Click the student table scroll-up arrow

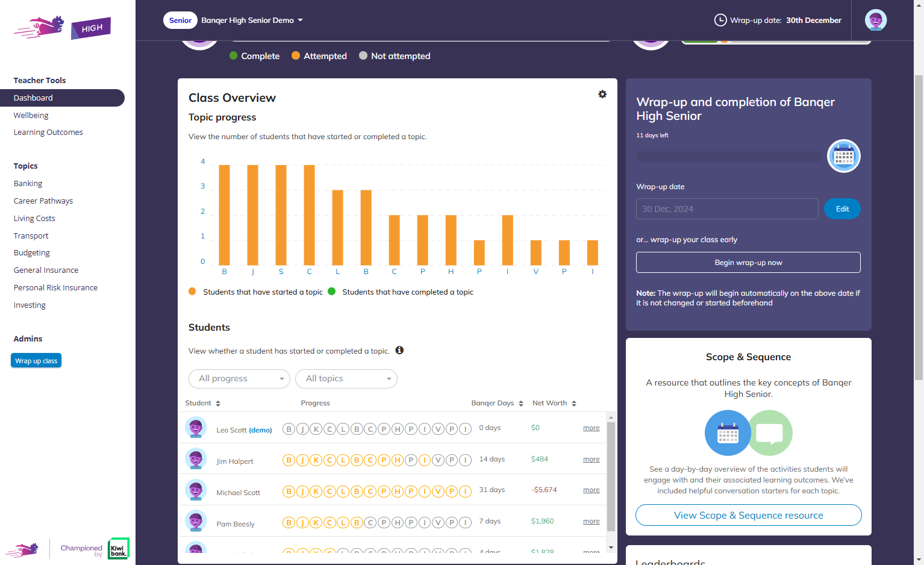[x=611, y=417]
